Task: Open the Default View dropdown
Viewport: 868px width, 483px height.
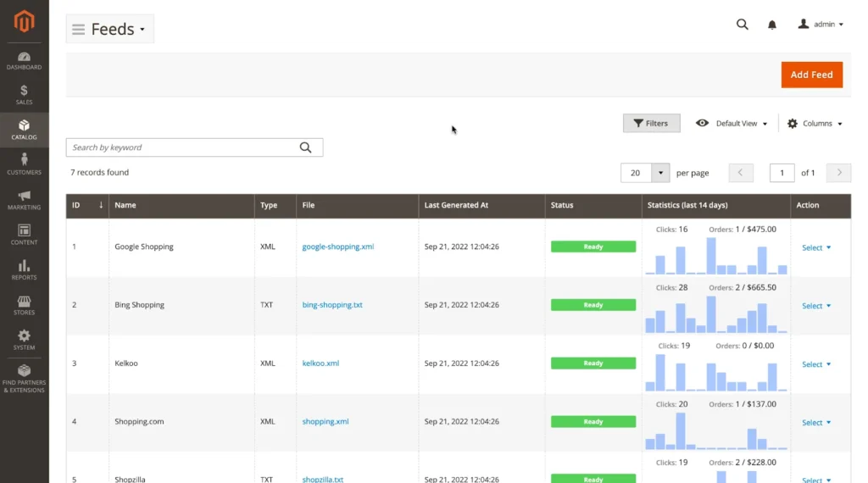Action: coord(732,124)
